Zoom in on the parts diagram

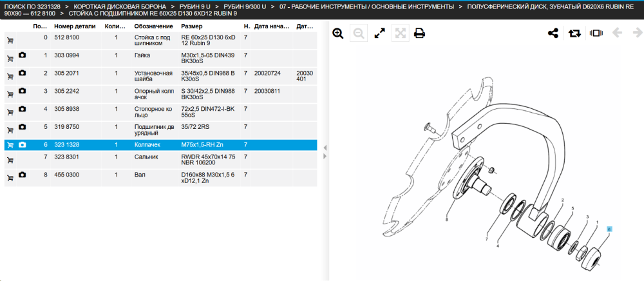point(338,34)
